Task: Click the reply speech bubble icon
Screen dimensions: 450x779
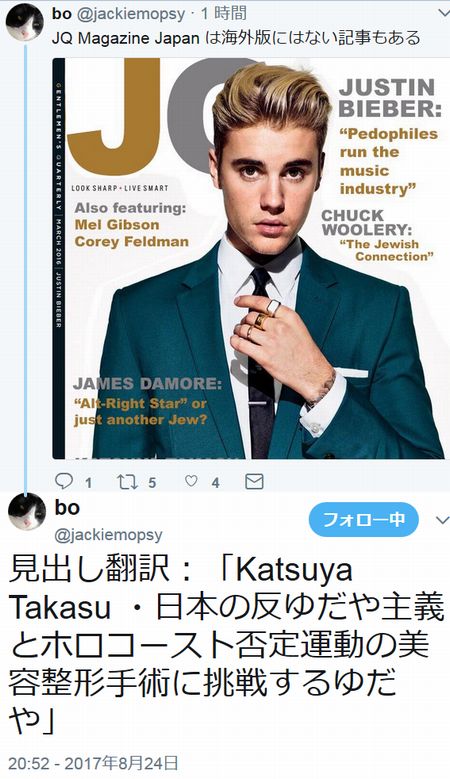Action: (64, 481)
